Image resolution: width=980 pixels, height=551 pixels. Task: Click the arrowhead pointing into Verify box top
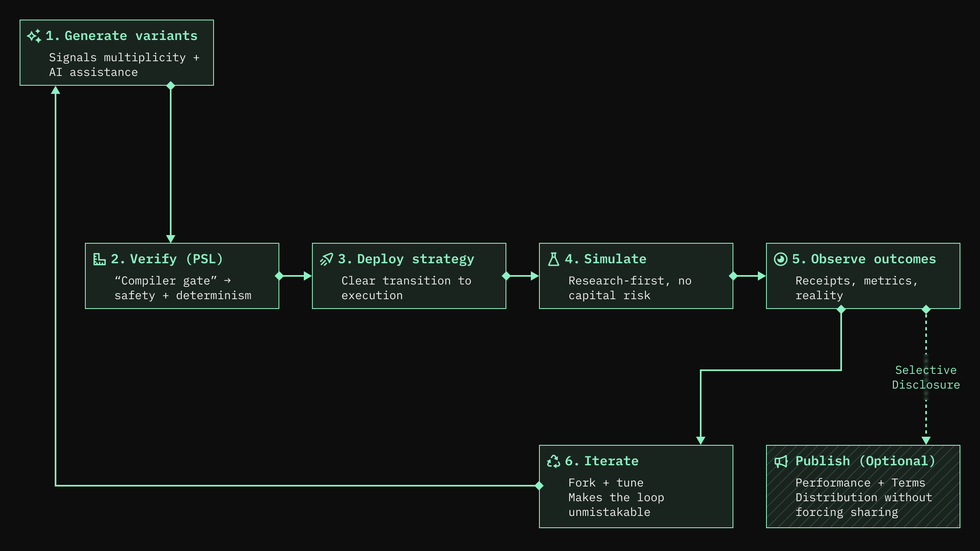click(x=171, y=239)
